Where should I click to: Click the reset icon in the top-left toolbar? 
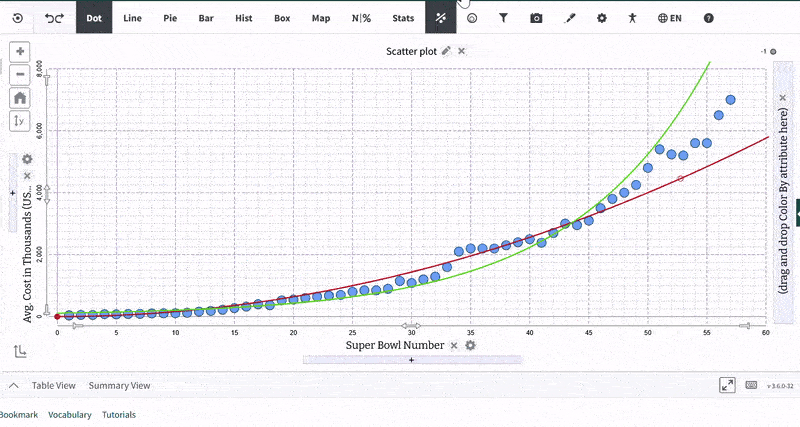click(17, 18)
